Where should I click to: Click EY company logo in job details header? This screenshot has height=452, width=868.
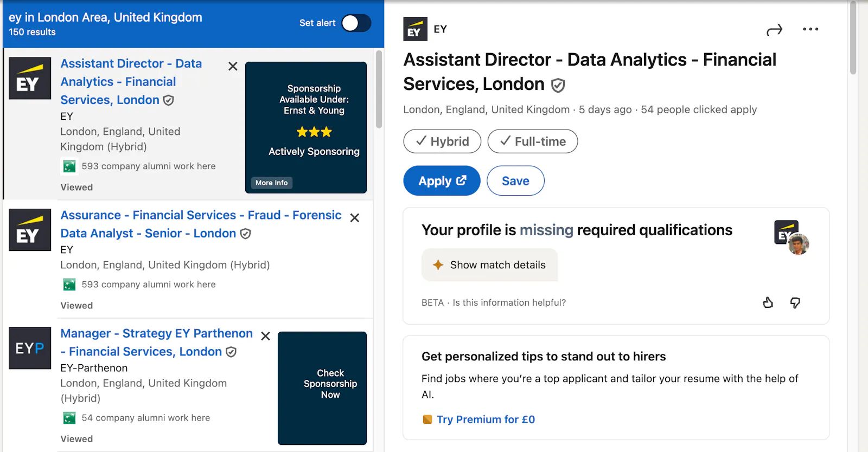coord(416,29)
